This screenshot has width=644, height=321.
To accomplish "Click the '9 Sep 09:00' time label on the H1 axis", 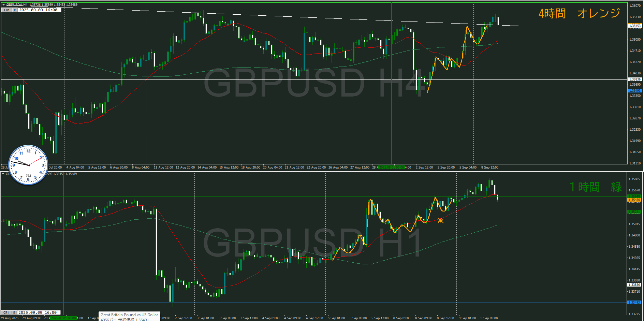I will pos(489,318).
